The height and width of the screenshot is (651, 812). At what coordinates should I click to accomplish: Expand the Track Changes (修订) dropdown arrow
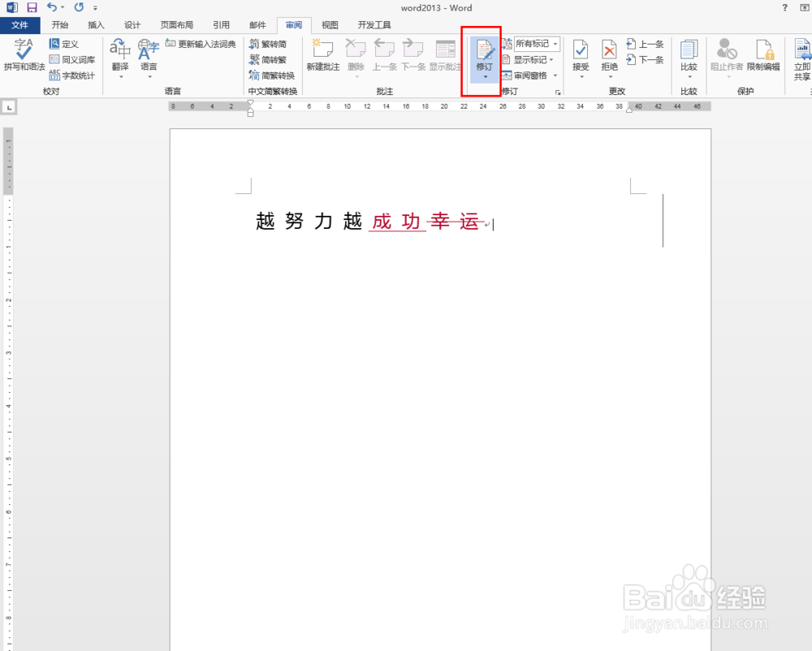pyautogui.click(x=486, y=77)
